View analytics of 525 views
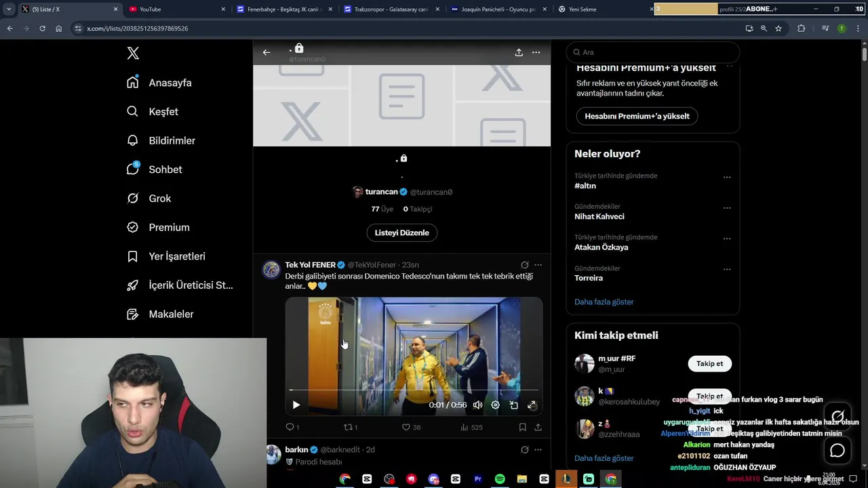Viewport: 868px width, 488px height. click(x=471, y=427)
